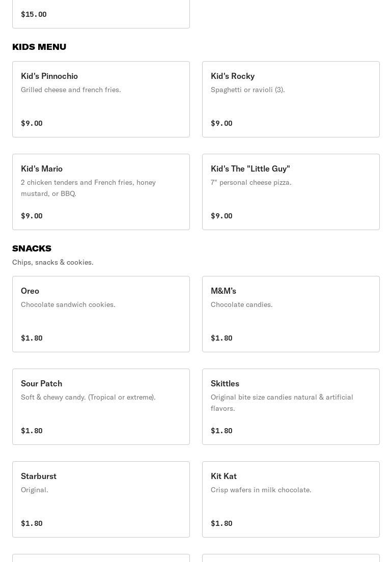Image resolution: width=392 pixels, height=562 pixels.
Task: Add the Oreo snack item
Action: click(x=101, y=314)
